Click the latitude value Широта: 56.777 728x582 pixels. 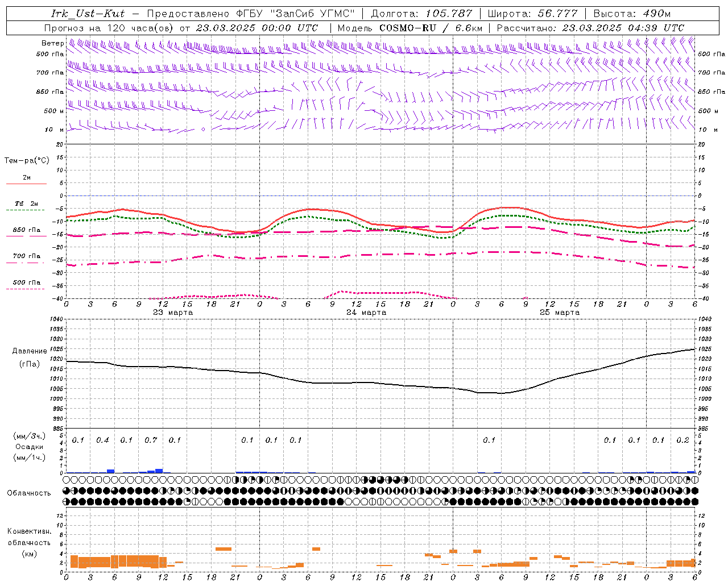pos(532,14)
